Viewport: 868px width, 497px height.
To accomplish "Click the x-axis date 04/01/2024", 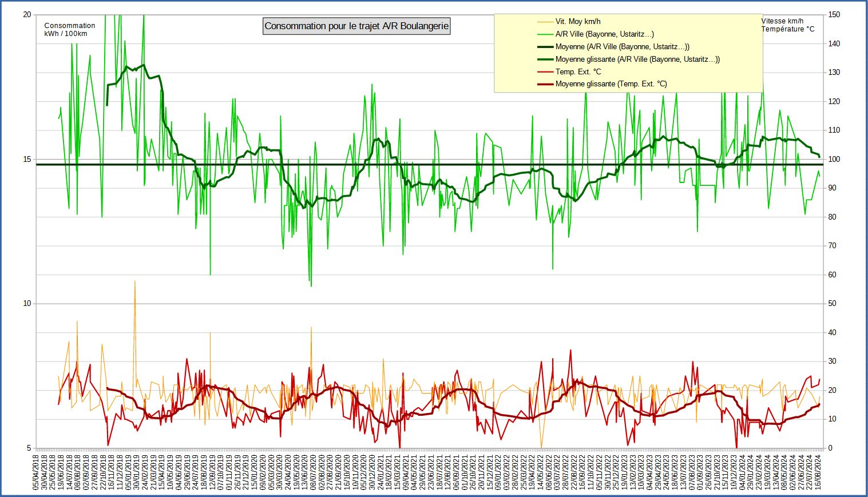I will 743,472.
